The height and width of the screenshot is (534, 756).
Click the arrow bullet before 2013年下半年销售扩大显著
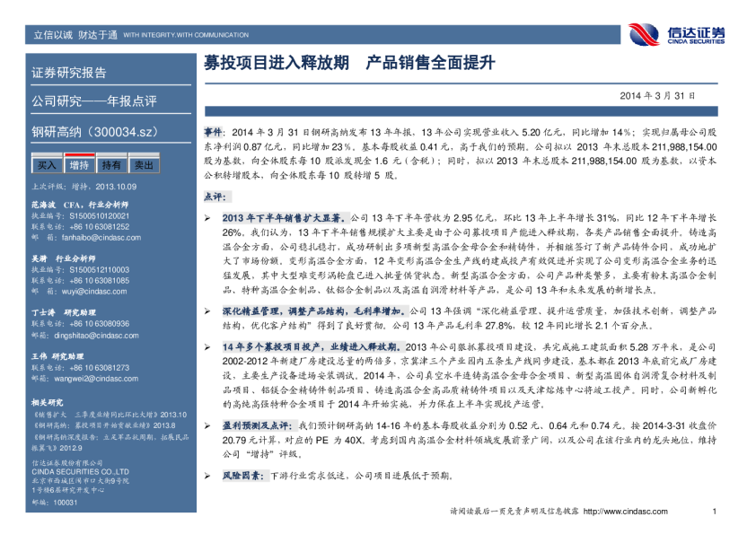[x=207, y=218]
